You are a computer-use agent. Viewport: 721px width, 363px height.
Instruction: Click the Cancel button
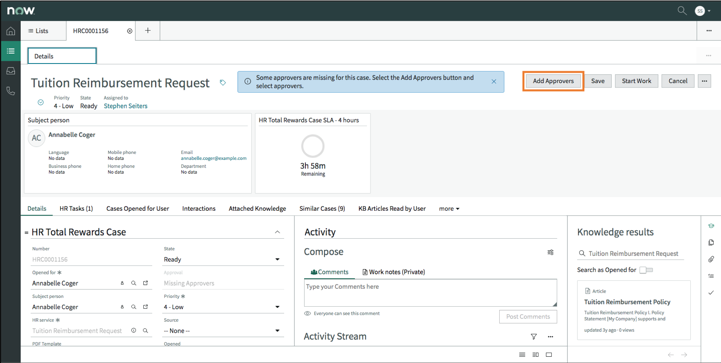coord(678,81)
